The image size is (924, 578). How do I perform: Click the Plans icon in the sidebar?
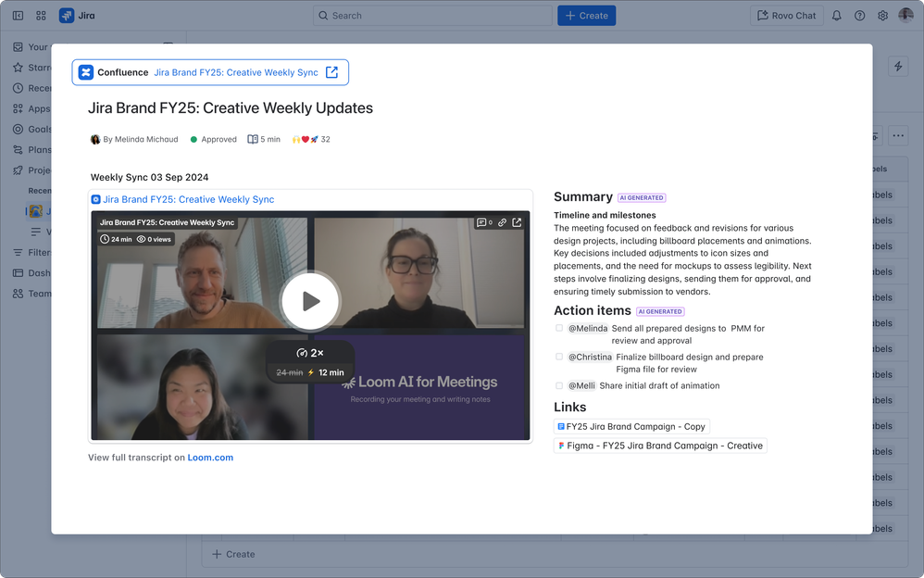point(19,150)
